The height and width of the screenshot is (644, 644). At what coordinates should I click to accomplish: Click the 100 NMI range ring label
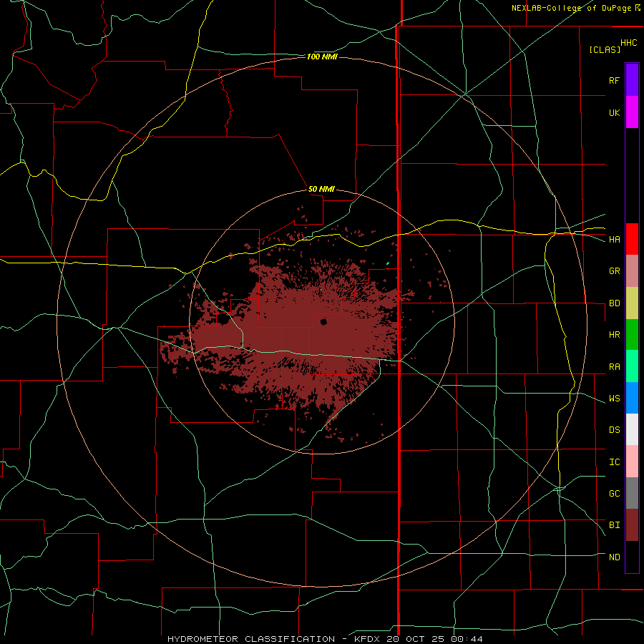(321, 57)
